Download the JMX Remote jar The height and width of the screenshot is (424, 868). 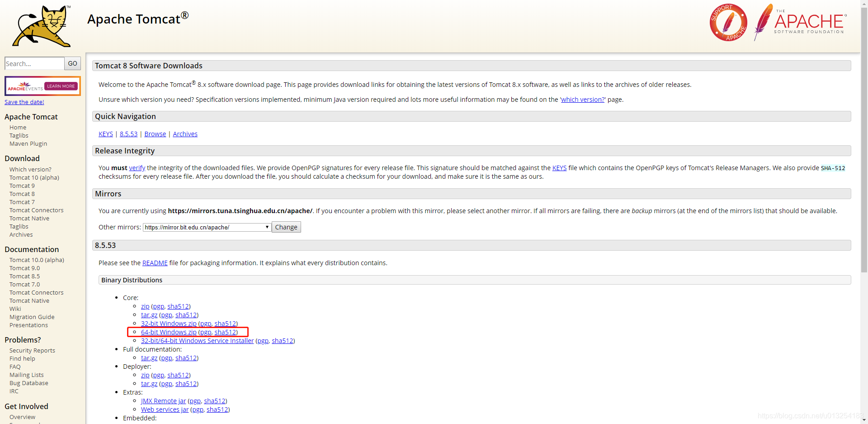tap(163, 401)
